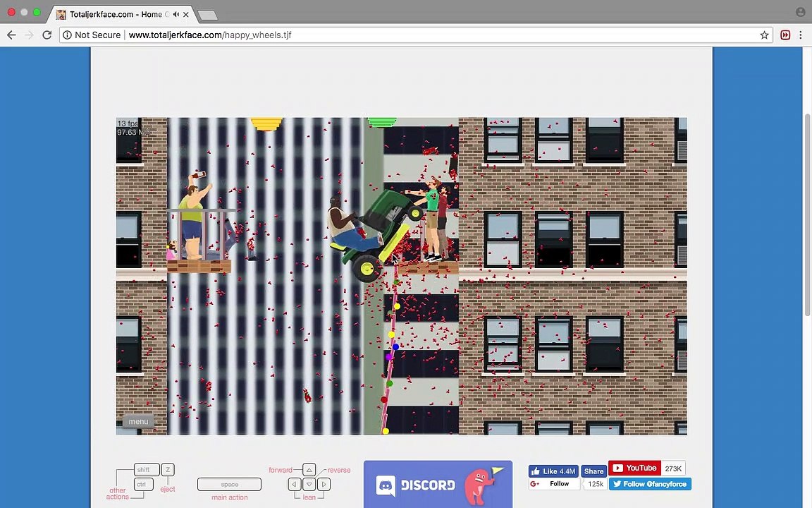Bookmark this page with the star icon
812x508 pixels.
coord(764,35)
